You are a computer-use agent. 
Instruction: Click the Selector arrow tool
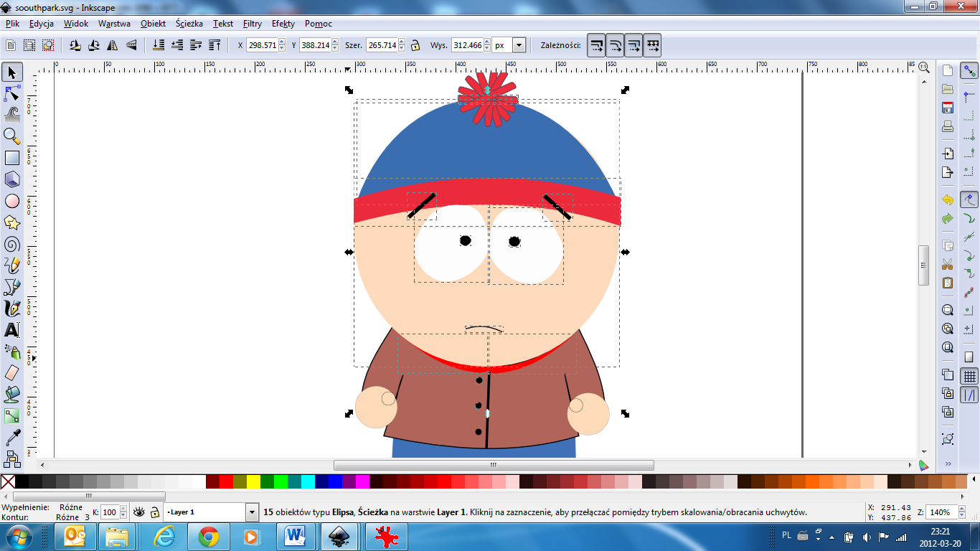12,72
